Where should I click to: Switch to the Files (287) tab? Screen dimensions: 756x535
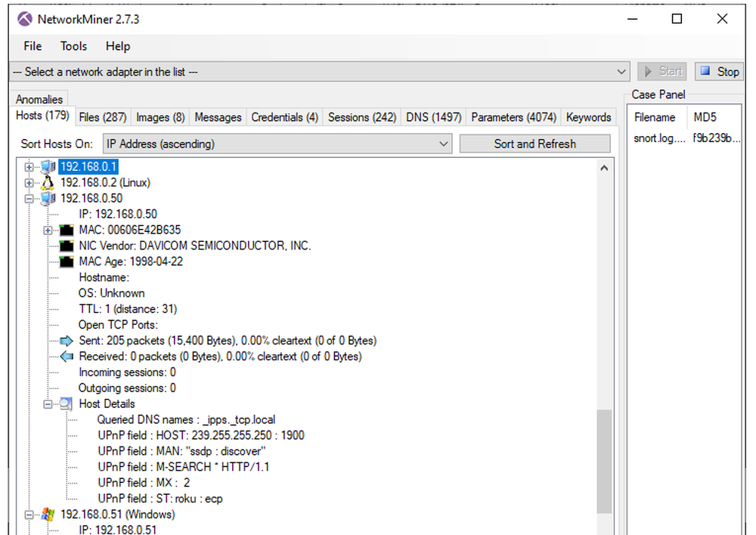click(x=103, y=117)
